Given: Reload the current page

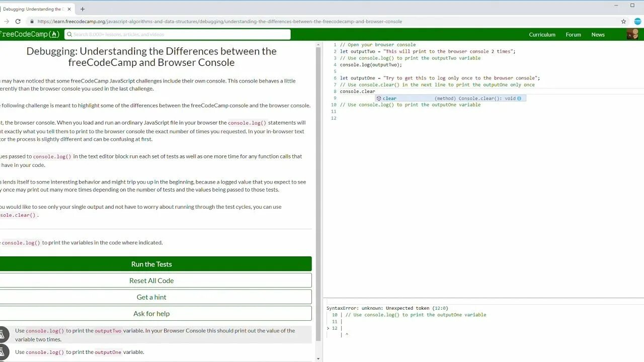Looking at the screenshot, I should point(18,22).
